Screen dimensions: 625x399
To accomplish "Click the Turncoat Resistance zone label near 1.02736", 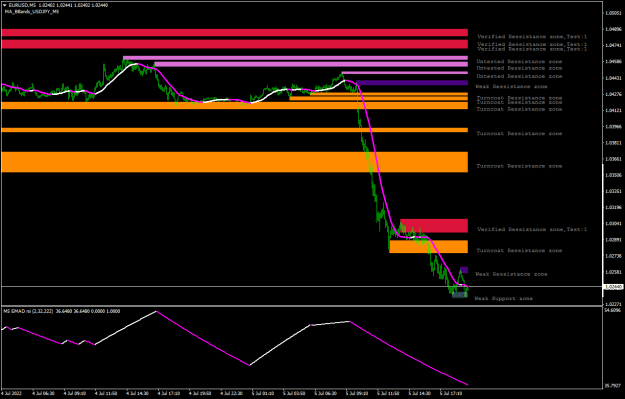I will [519, 250].
